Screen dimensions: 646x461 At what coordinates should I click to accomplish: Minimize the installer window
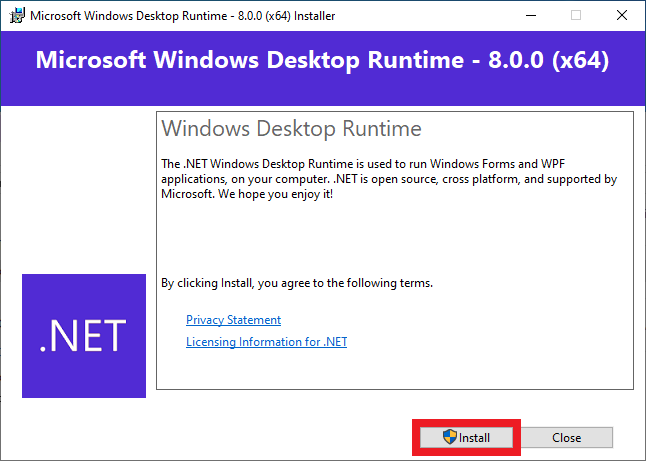pyautogui.click(x=529, y=15)
